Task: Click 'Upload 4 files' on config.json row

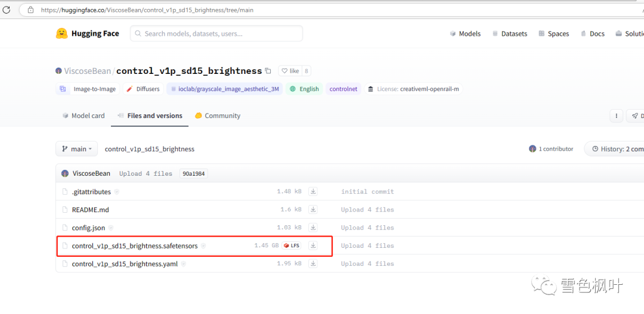Action: [367, 228]
